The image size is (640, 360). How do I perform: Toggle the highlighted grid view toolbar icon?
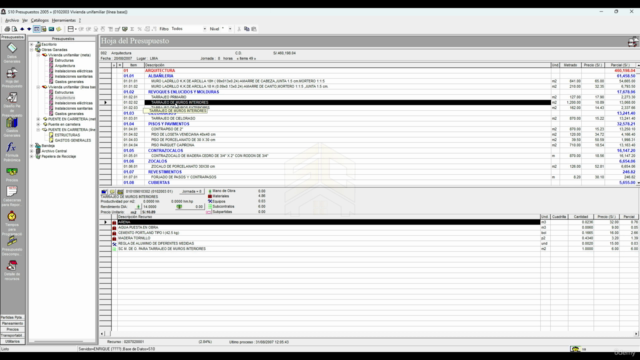pos(36,29)
